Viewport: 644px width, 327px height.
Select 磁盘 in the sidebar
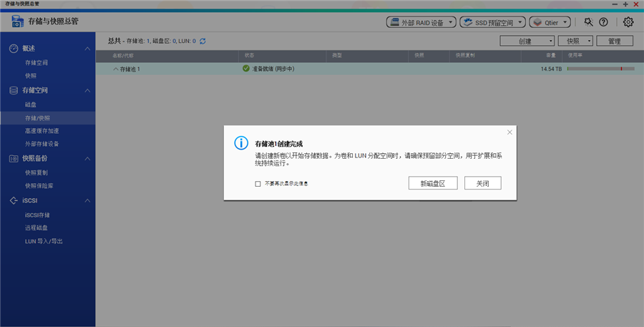[x=30, y=104]
